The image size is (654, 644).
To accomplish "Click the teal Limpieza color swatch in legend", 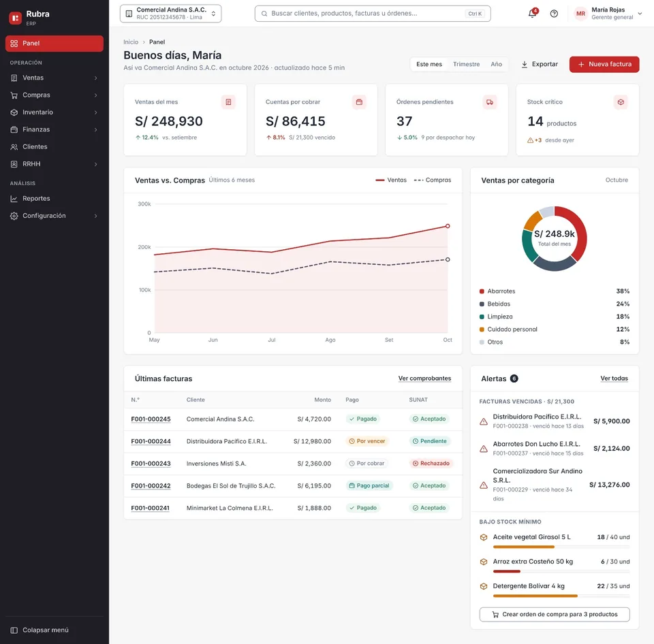I will tap(482, 317).
